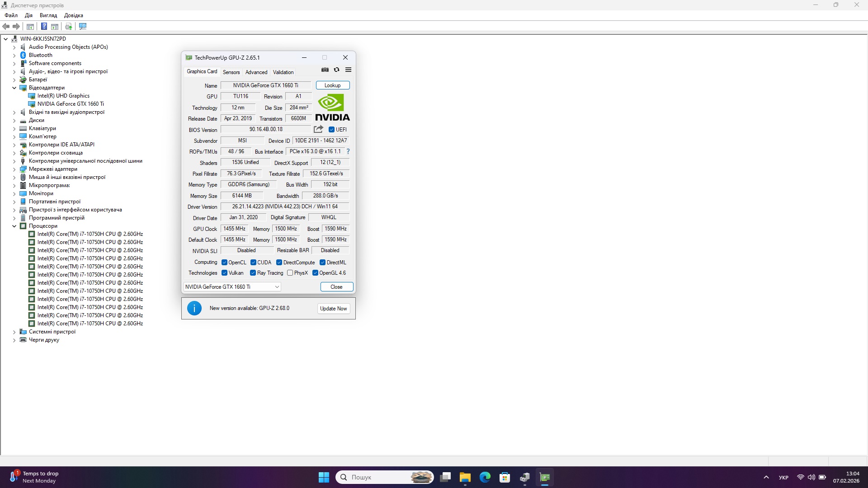Click the scan for hardware changes monitor icon
The width and height of the screenshot is (868, 488).
click(x=83, y=26)
